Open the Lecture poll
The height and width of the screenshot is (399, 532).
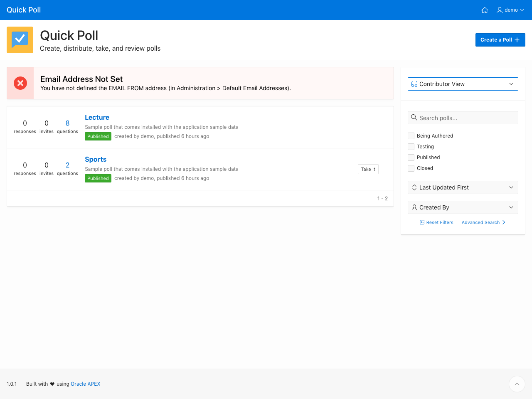tap(97, 118)
